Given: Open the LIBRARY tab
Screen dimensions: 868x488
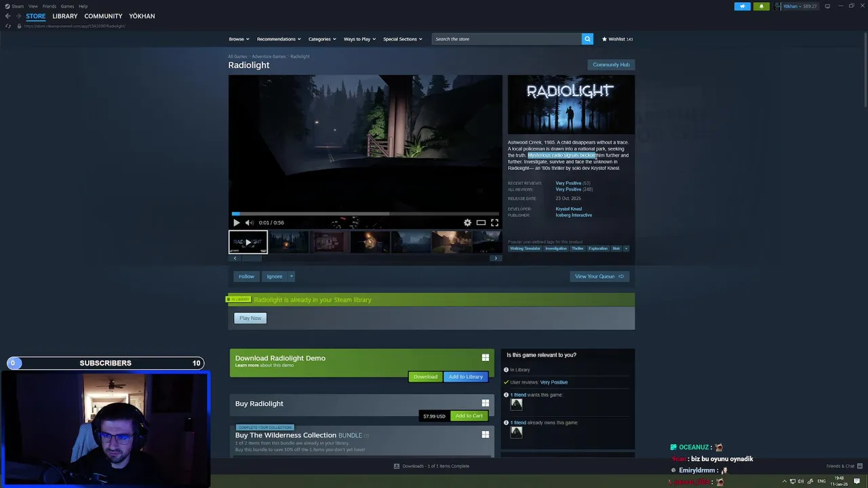Looking at the screenshot, I should pyautogui.click(x=65, y=16).
